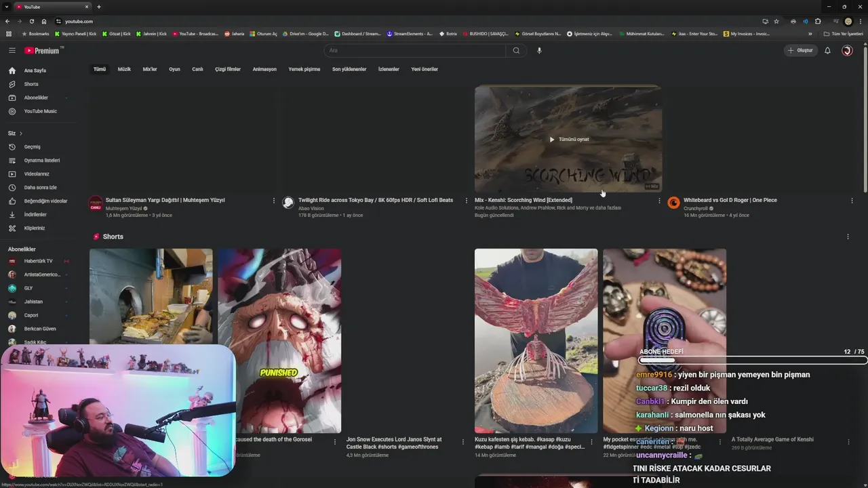Open Daha sonra izle list
This screenshot has height=488, width=868.
(41, 187)
